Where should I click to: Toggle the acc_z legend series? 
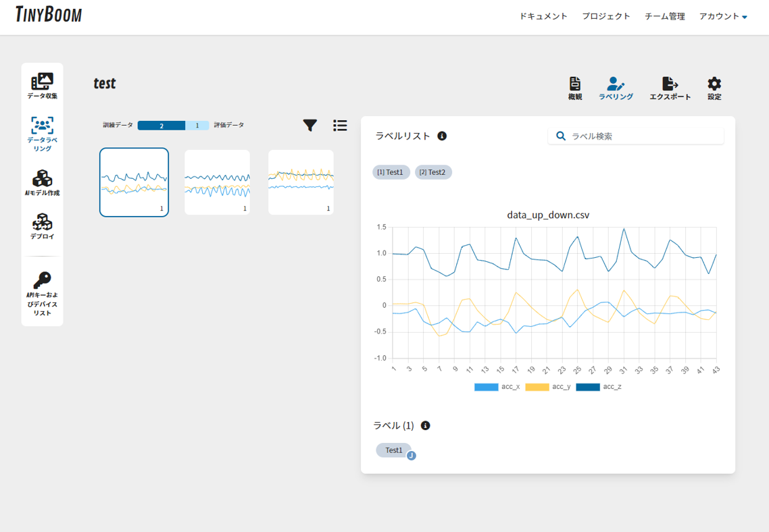(599, 387)
